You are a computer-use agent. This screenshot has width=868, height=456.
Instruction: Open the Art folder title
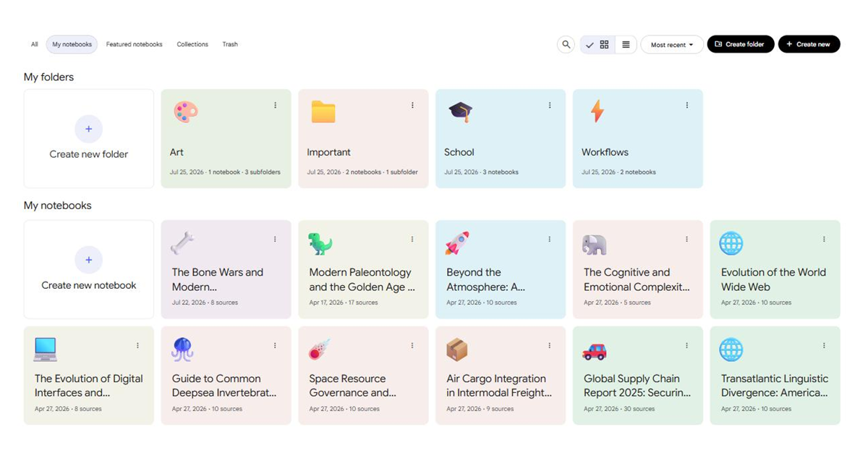[x=176, y=152]
